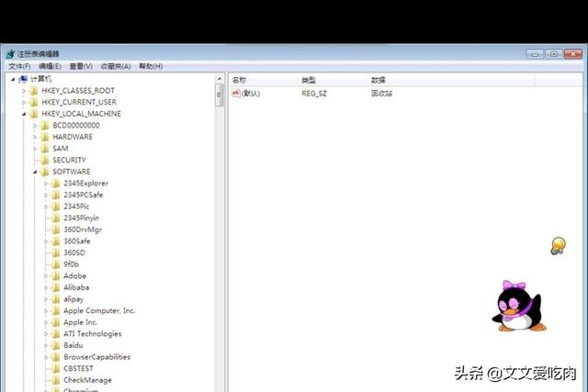Click the Baidu folder icon
This screenshot has width=588, height=392.
tap(55, 345)
